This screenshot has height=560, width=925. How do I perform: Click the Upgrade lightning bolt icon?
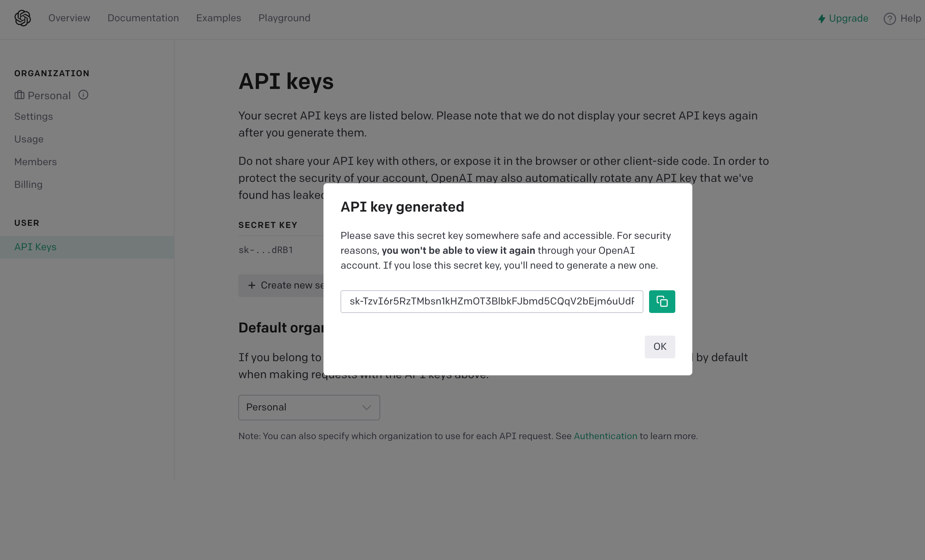point(821,19)
